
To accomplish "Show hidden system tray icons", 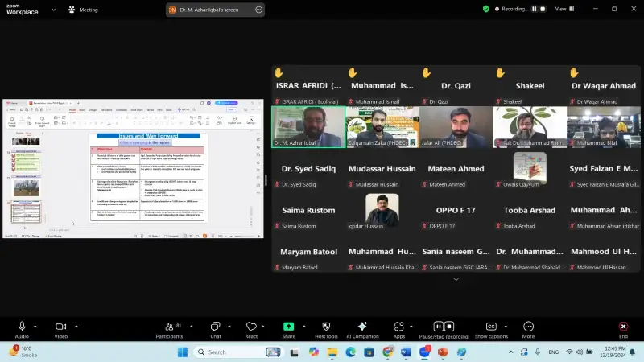I will pyautogui.click(x=510, y=352).
